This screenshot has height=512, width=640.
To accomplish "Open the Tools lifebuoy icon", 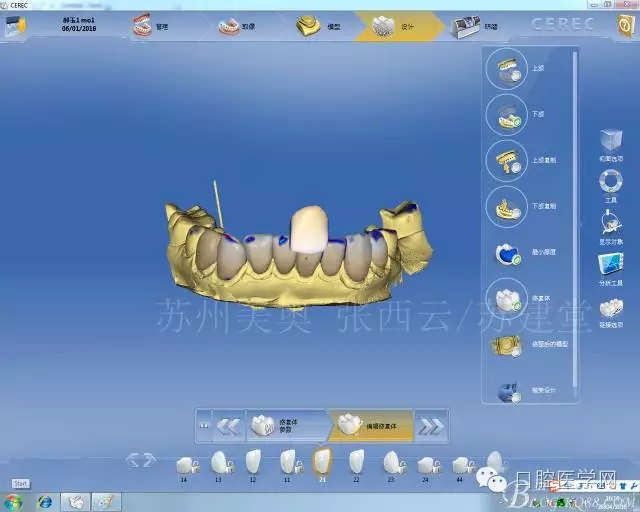I will [610, 182].
